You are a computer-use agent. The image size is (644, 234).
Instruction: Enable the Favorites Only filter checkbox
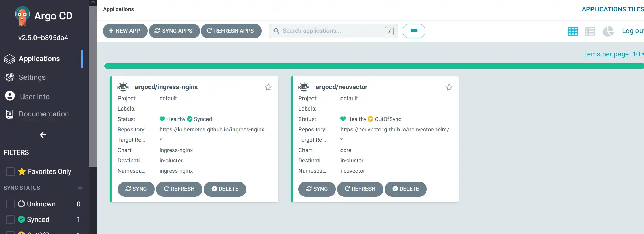point(10,171)
